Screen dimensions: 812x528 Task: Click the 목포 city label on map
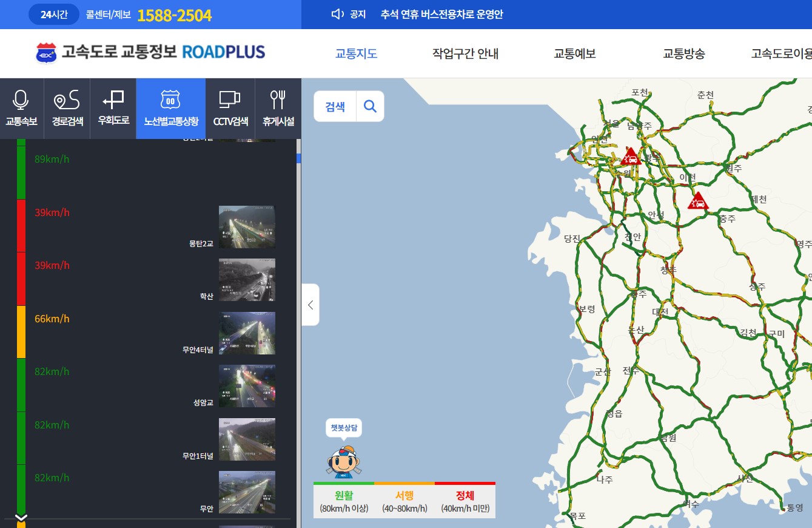tap(577, 516)
